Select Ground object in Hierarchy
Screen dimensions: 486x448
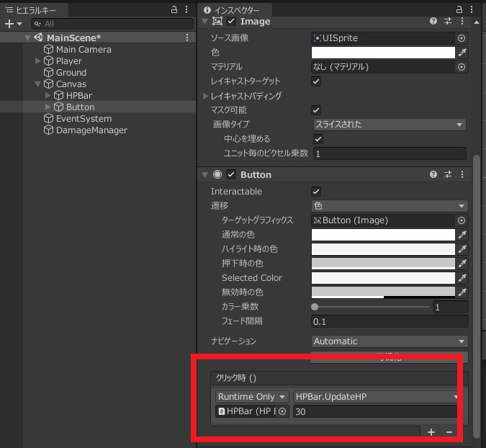coord(71,72)
